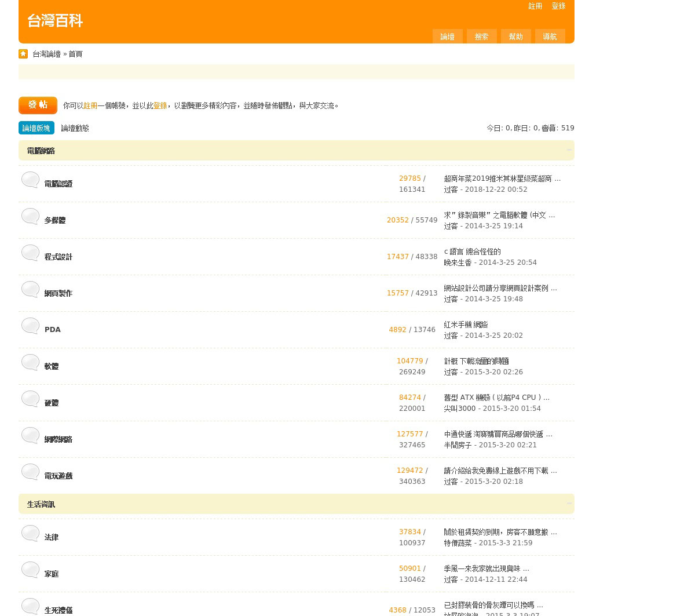Open the 軟體 forum board
The height and width of the screenshot is (616, 695).
click(52, 366)
